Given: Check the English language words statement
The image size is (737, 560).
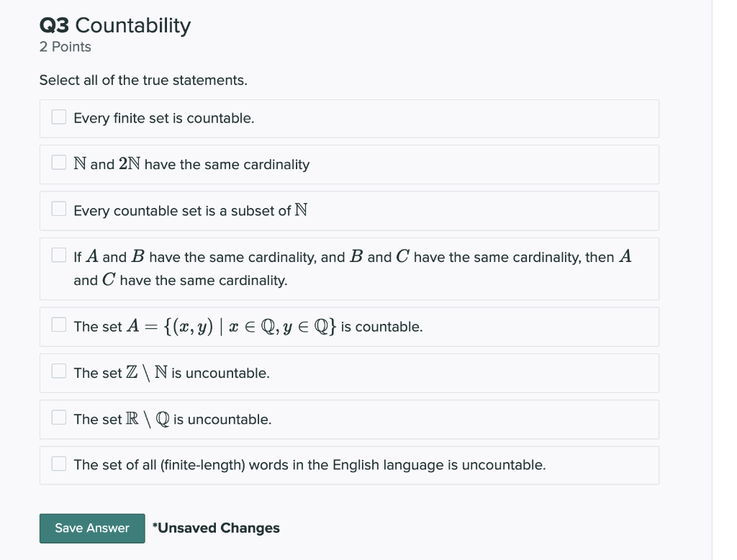Looking at the screenshot, I should click(x=58, y=463).
